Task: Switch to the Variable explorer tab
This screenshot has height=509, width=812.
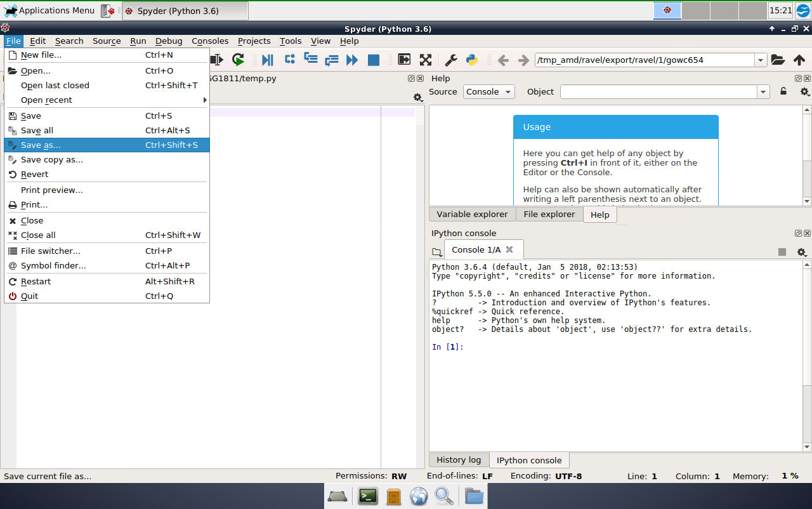Action: pos(472,214)
